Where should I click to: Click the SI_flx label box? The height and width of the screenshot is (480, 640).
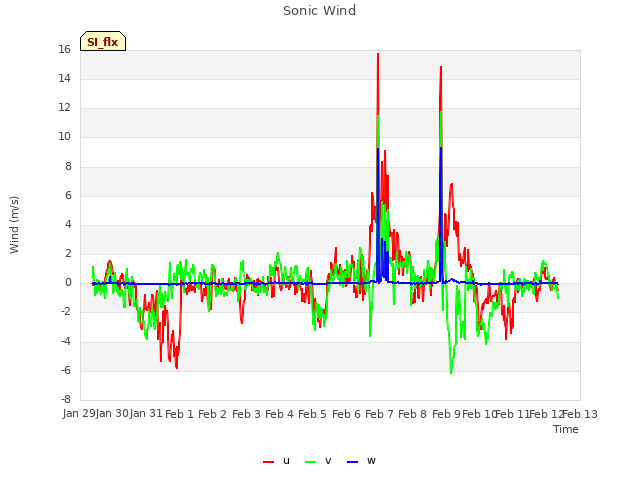(x=103, y=41)
